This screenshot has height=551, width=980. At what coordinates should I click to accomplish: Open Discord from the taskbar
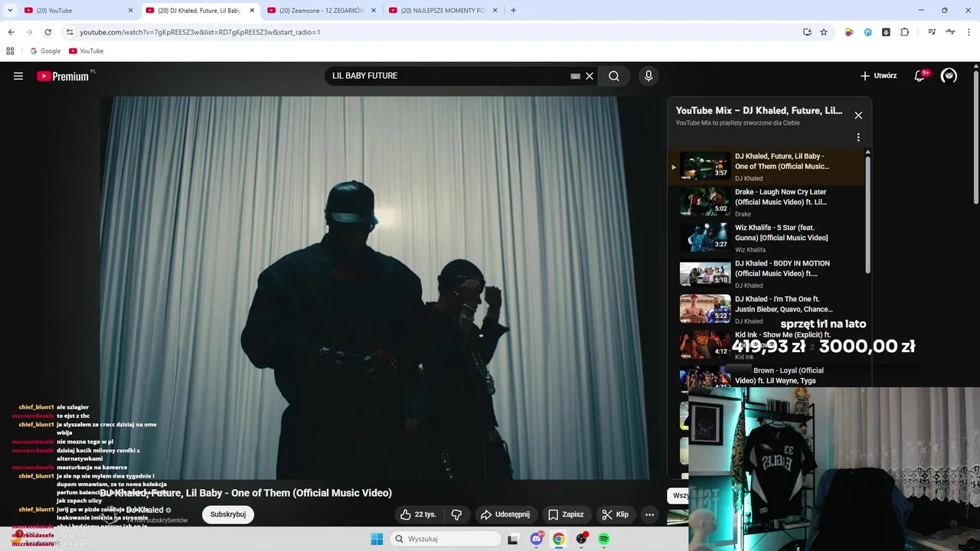tap(537, 539)
